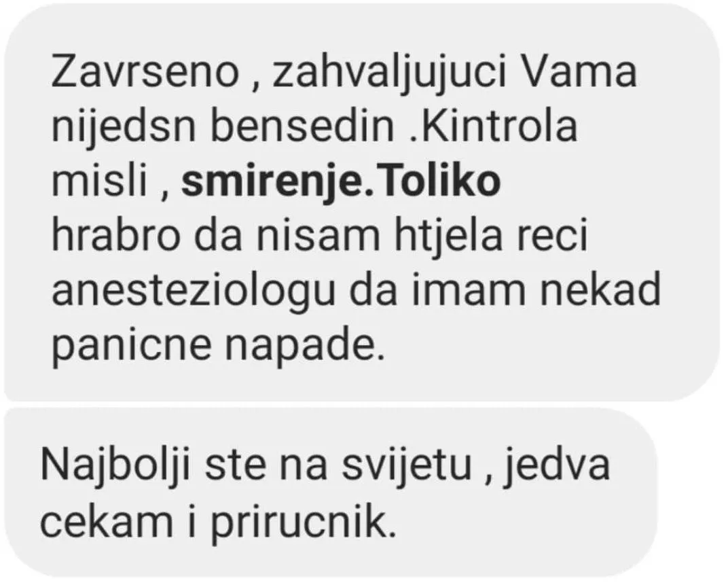Screen dimensions: 728x587
Task: Click the second message bubble starting with Najbolji
Action: pyautogui.click(x=331, y=493)
